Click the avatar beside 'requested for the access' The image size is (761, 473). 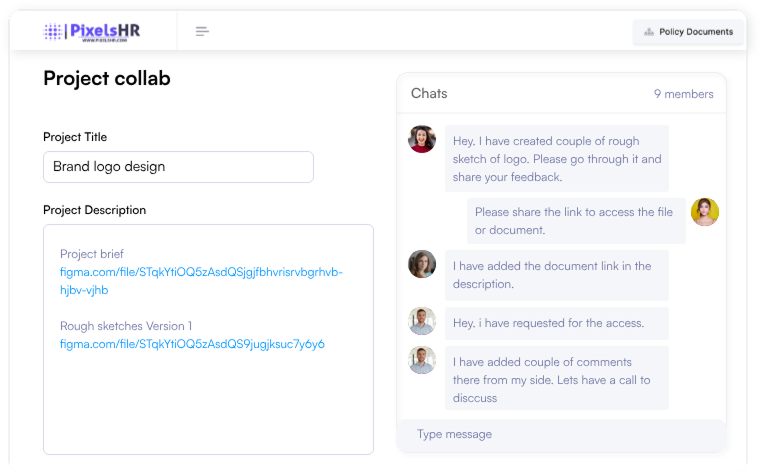[x=422, y=321]
